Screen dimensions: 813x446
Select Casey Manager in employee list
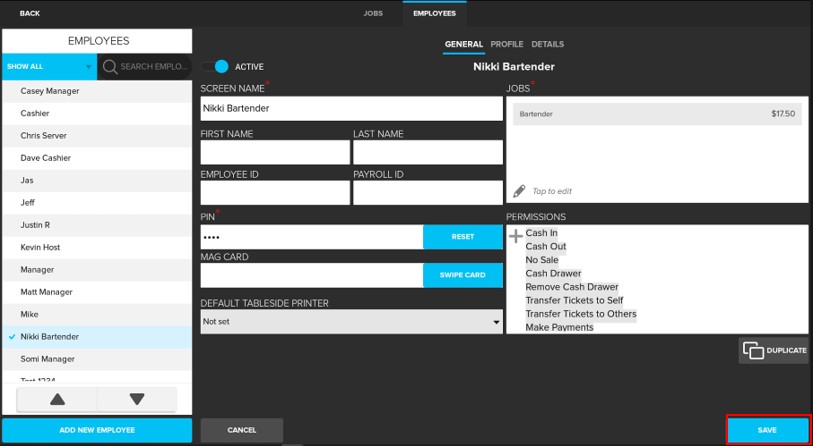pyautogui.click(x=50, y=91)
